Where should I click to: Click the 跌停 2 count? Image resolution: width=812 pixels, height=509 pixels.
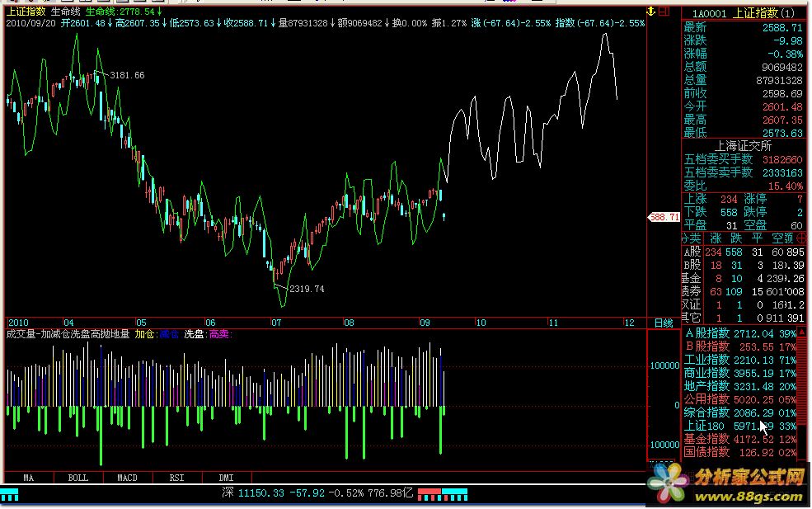(x=774, y=212)
